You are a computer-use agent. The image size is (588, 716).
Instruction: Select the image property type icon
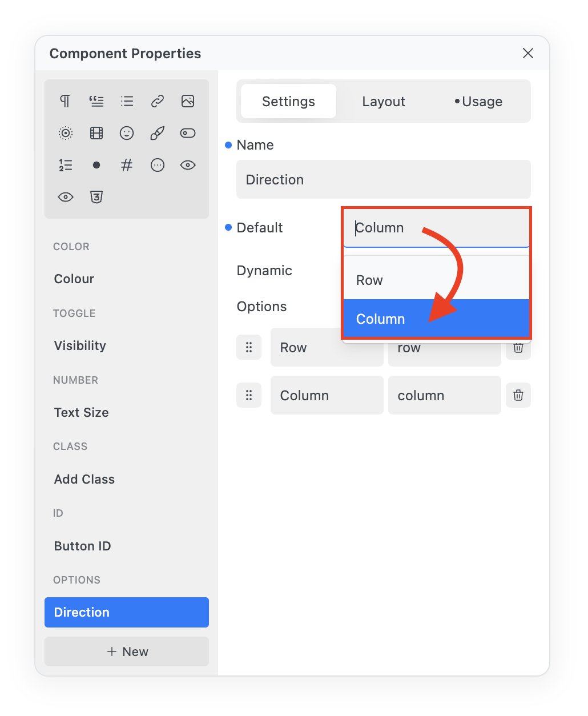(x=188, y=101)
